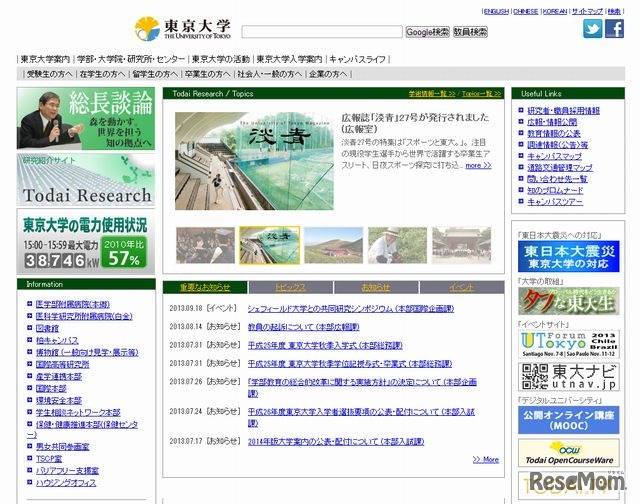Open 国際本部 in Information list
Screen dimensions: 640x504
click(x=51, y=389)
